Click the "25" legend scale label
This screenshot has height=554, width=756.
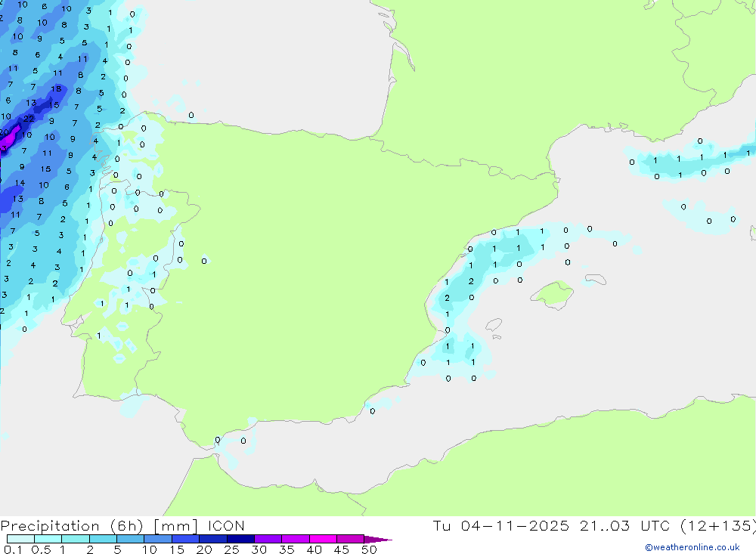(231, 549)
